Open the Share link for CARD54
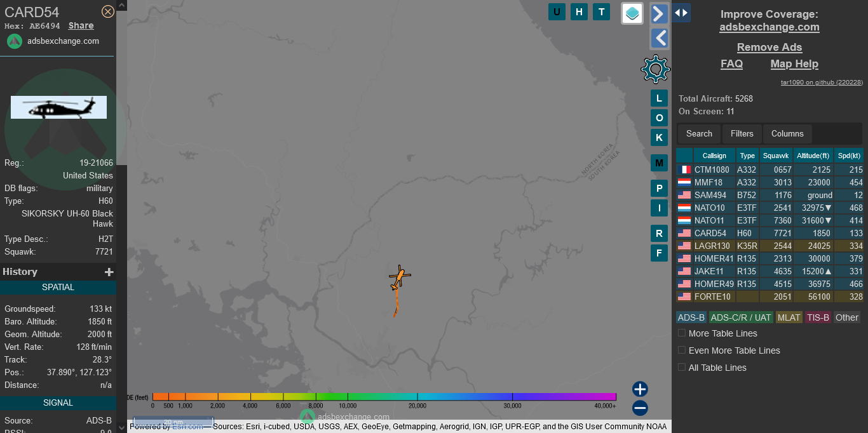This screenshot has height=433, width=868. click(81, 26)
